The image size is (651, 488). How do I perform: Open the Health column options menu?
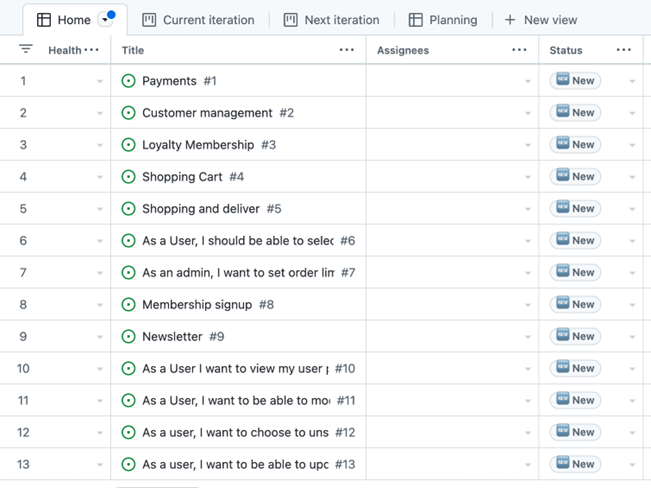pos(91,50)
